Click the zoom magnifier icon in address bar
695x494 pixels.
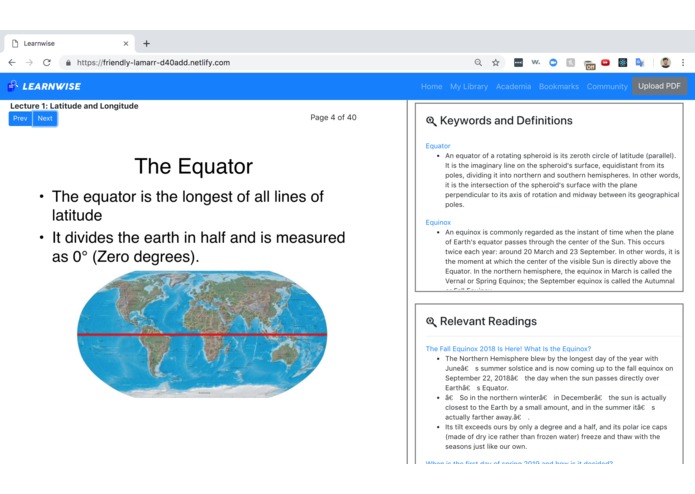[478, 62]
